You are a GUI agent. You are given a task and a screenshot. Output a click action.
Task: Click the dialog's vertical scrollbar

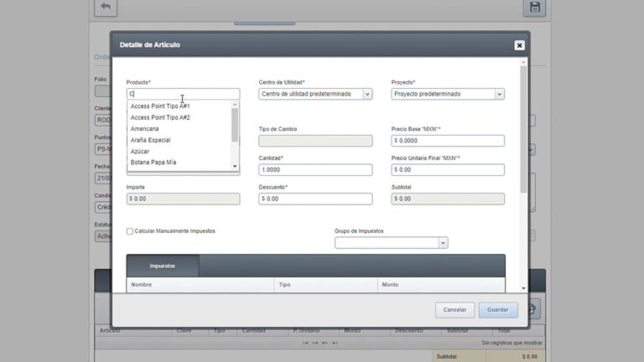[x=524, y=134]
